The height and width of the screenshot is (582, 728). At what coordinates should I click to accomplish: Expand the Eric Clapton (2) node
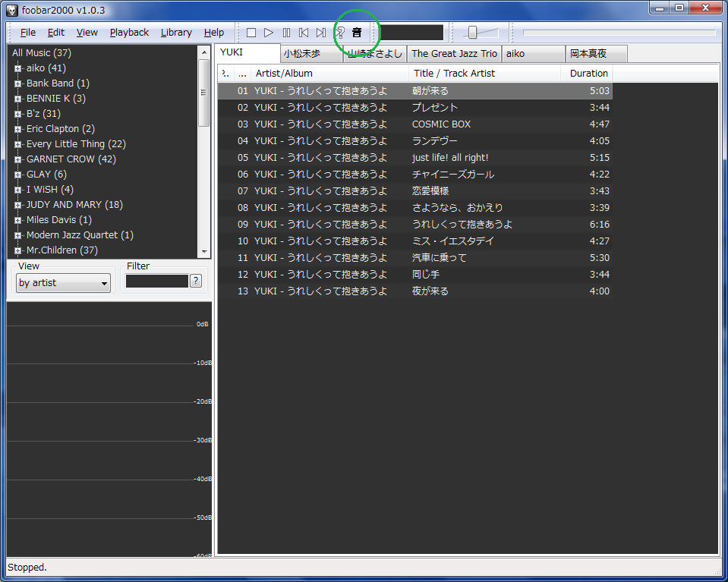[17, 130]
